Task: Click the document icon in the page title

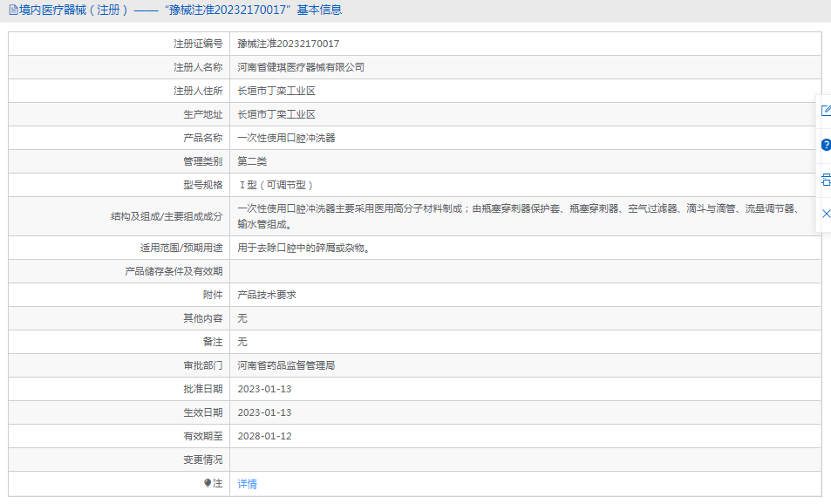Action: coord(13,10)
